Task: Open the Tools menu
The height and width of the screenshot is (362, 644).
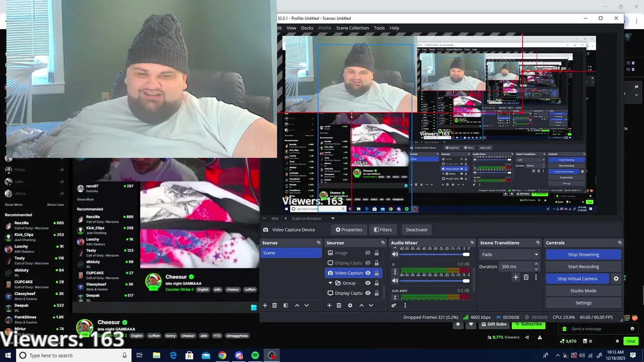Action: (379, 28)
